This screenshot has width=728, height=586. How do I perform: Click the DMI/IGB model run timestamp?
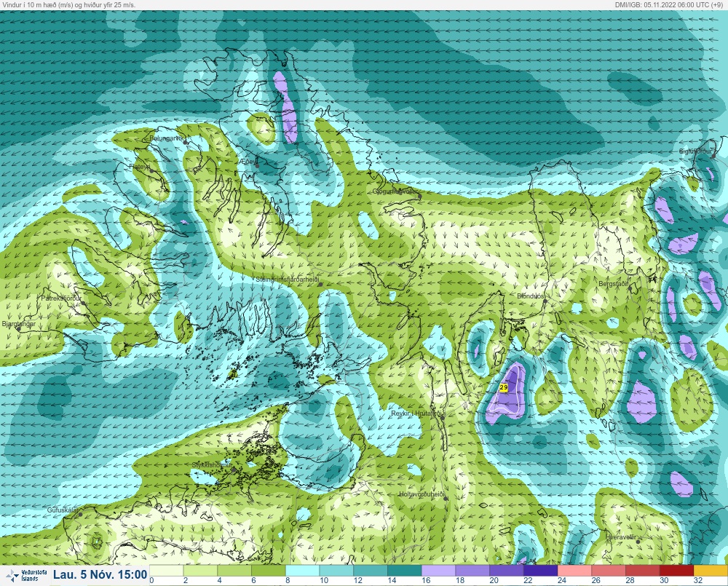[670, 4]
